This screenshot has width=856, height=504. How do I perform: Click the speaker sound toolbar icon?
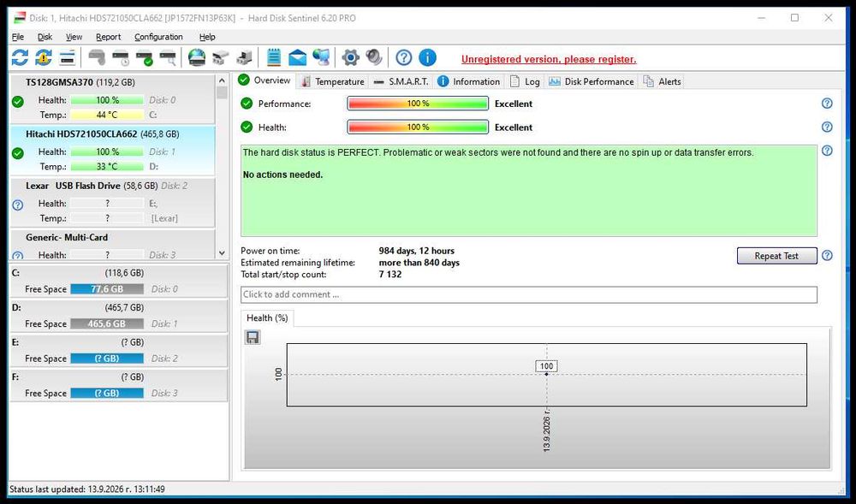(374, 57)
